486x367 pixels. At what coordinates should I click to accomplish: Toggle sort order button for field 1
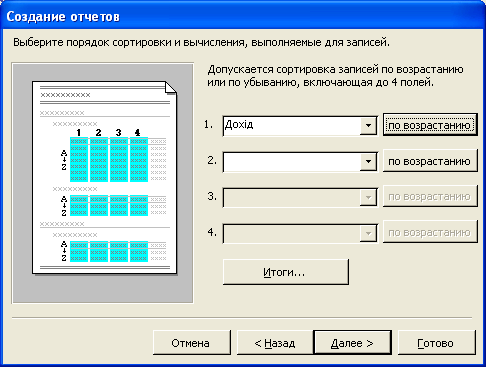(x=430, y=125)
